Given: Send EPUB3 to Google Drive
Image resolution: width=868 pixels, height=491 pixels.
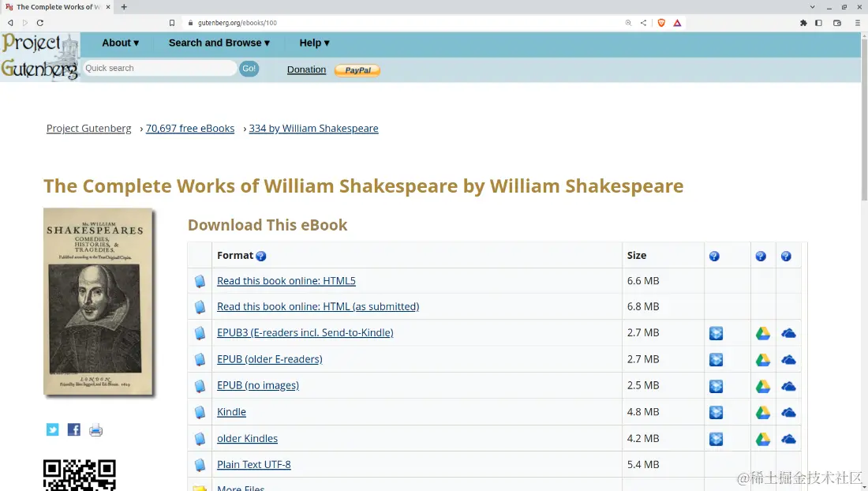Looking at the screenshot, I should click(763, 333).
